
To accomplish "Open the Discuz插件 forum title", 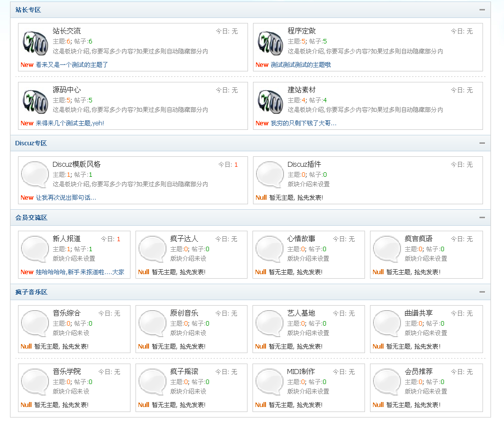I will pos(304,164).
